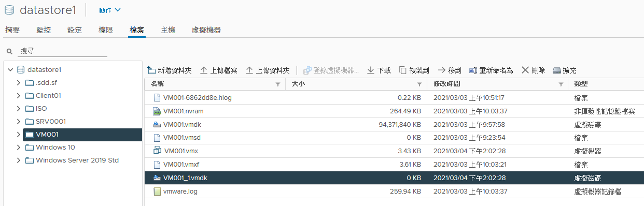Screen dimensions: 644x206
Task: Click the Rename (重新命名為) icon
Action: [473, 70]
